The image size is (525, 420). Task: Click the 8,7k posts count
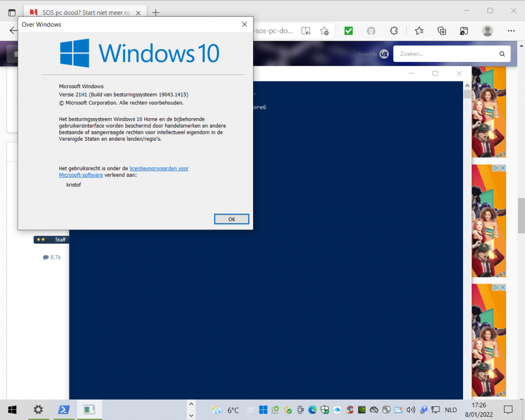click(x=52, y=257)
